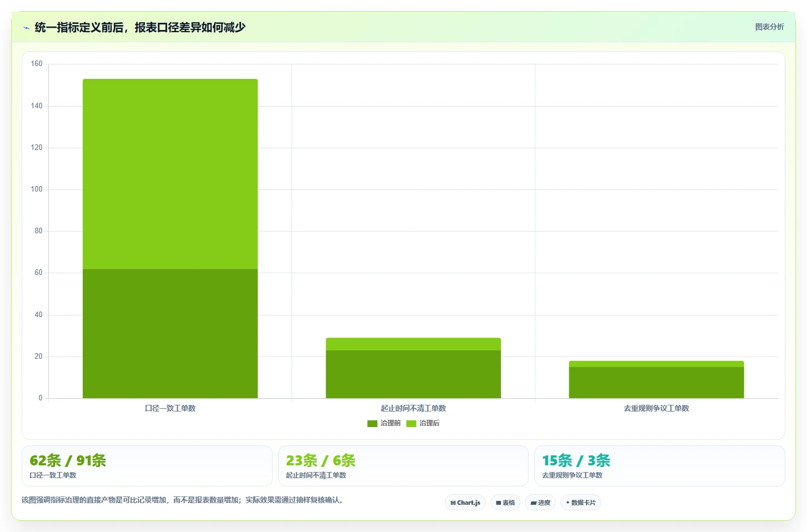Click the 进度 tag chip
The height and width of the screenshot is (532, 807).
point(540,503)
